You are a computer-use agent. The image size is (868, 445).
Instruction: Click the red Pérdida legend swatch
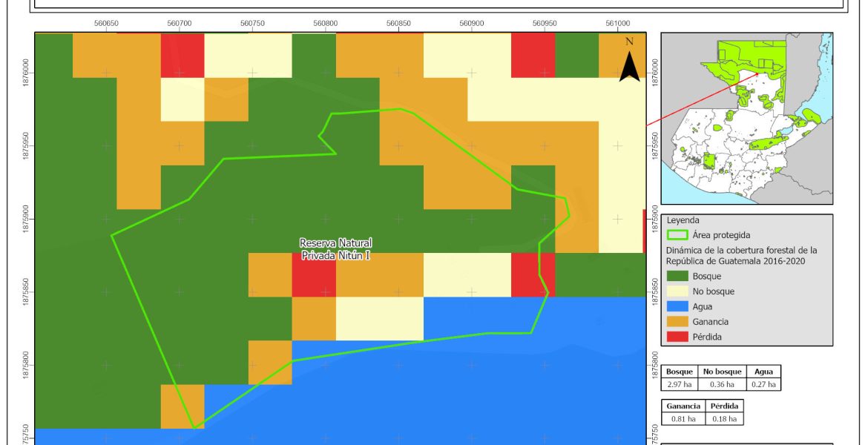pyautogui.click(x=677, y=337)
